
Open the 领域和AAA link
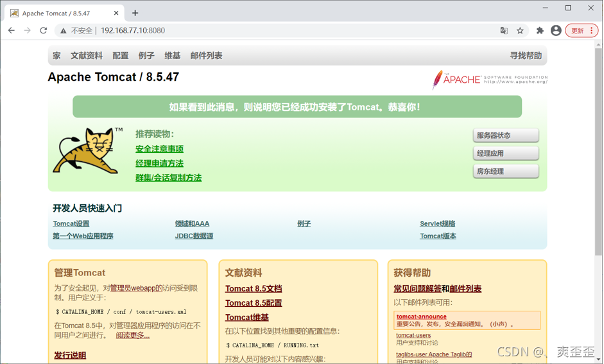coord(192,223)
